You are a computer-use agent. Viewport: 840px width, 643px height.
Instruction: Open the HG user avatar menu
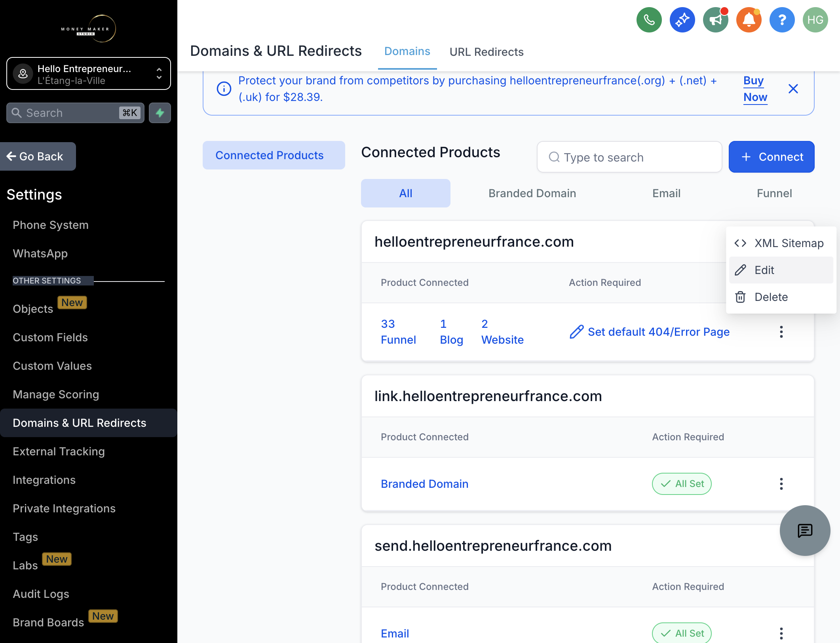point(815,20)
